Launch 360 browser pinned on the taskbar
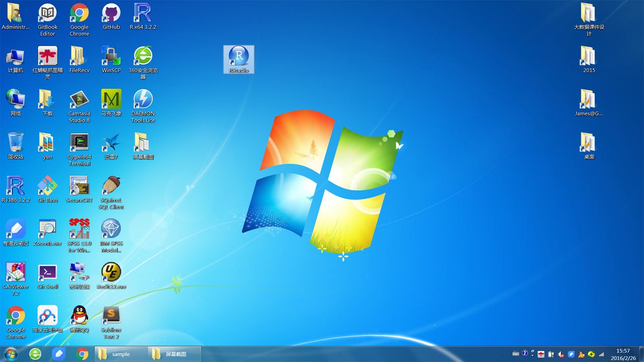This screenshot has width=644, height=362. (35, 354)
